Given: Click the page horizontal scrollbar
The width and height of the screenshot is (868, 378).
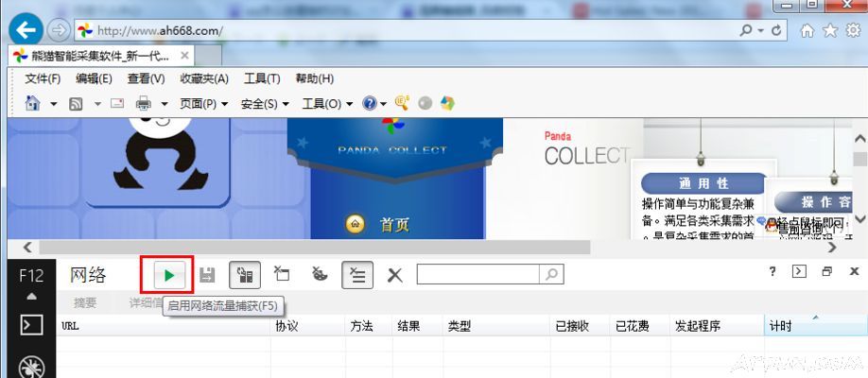Looking at the screenshot, I should 315,247.
